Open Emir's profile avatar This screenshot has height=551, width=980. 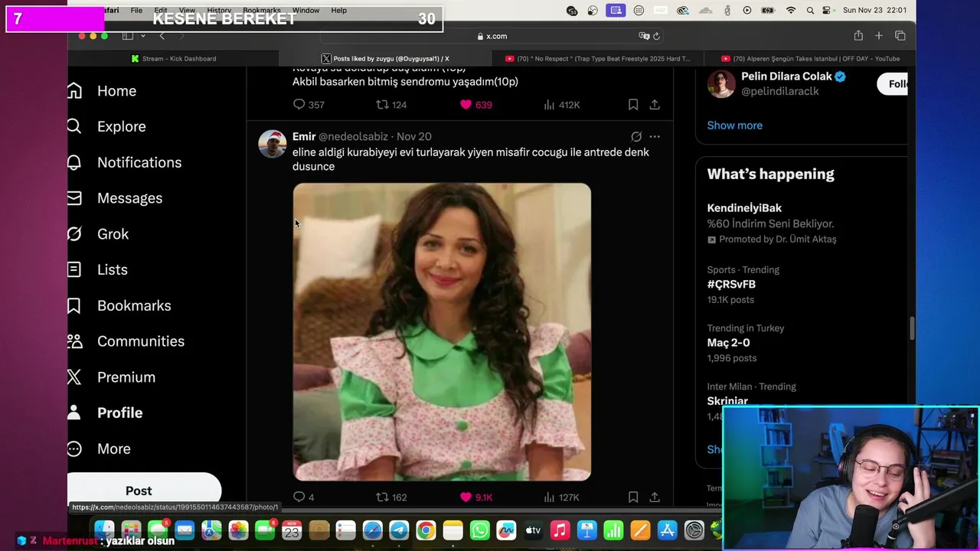(272, 143)
